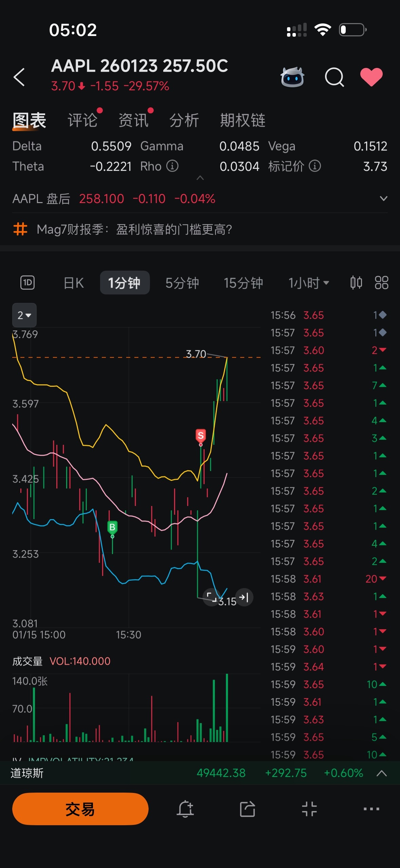Select the 15分钟 timeframe
The image size is (400, 868).
[x=243, y=283]
